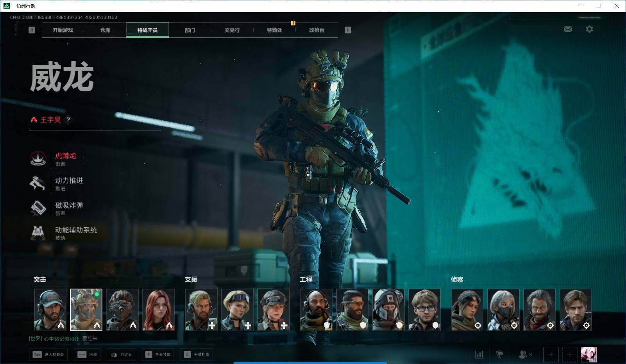The height and width of the screenshot is (364, 626).
Task: Select blond bearded support operator with headset
Action: (201, 310)
